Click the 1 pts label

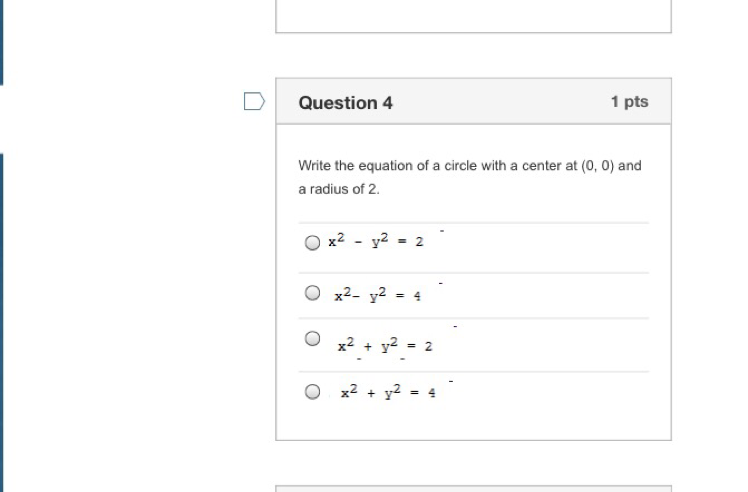click(x=629, y=102)
